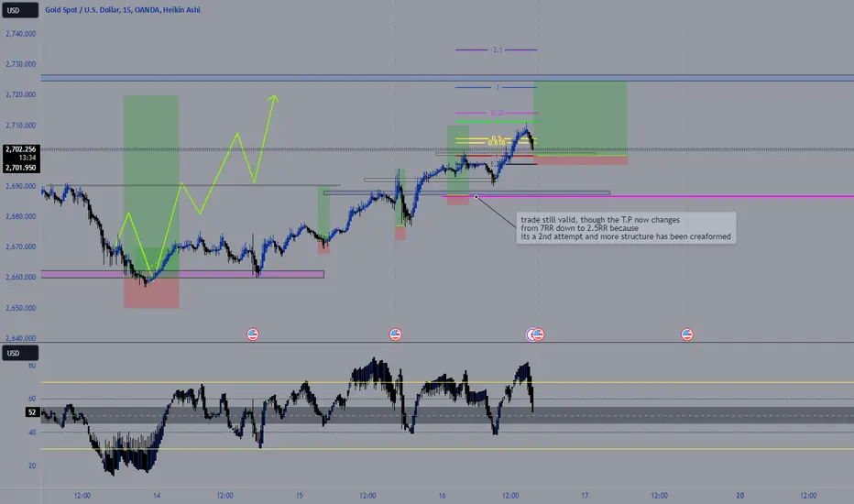Click the indicator value label 52

click(32, 412)
